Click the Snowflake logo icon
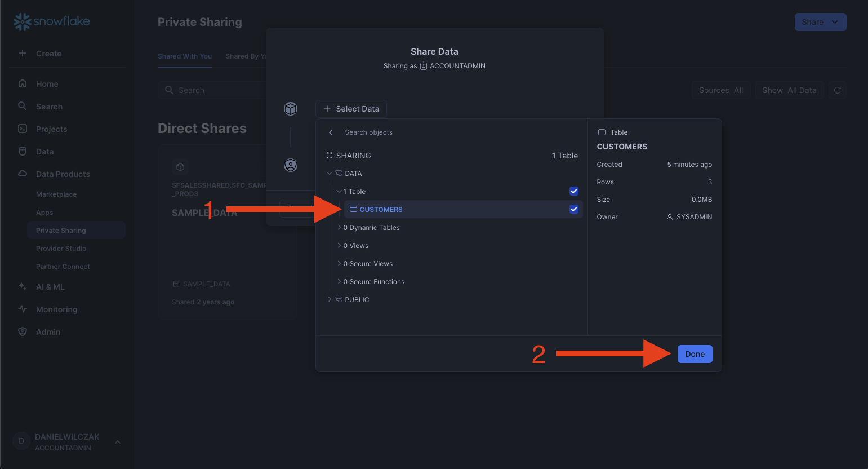The width and height of the screenshot is (868, 469). [x=23, y=22]
